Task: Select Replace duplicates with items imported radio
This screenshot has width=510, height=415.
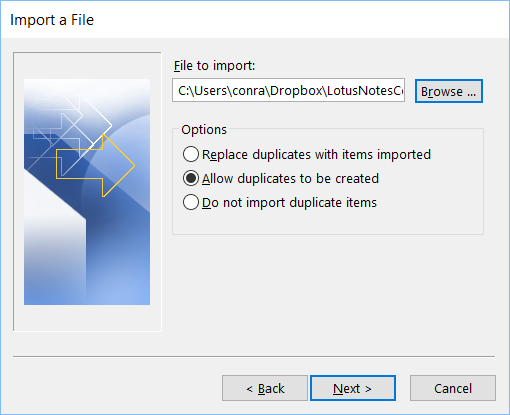Action: tap(191, 154)
